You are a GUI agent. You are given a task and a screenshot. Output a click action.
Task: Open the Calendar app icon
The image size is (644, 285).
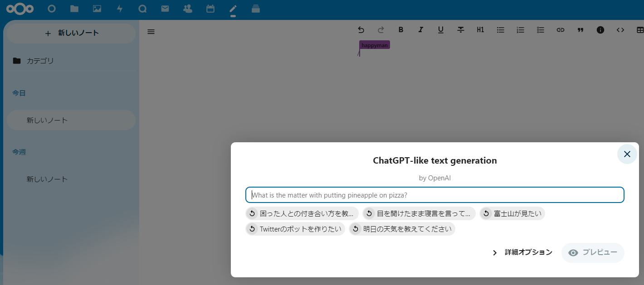210,9
